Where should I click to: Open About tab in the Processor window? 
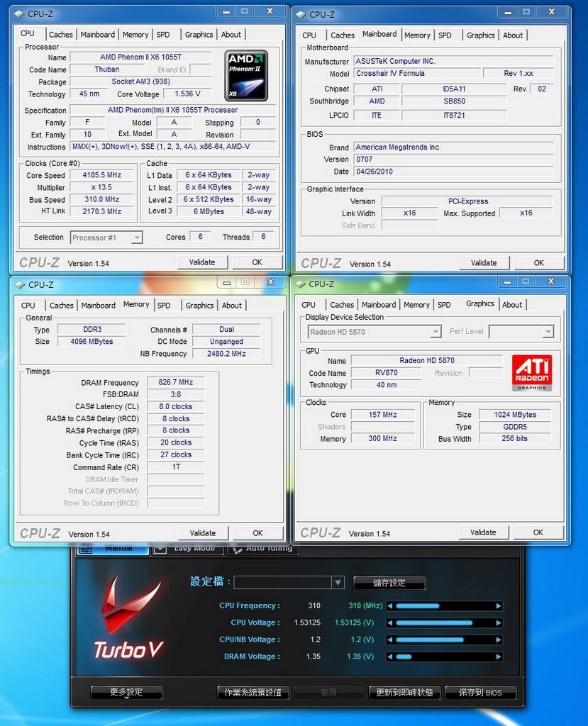tap(231, 35)
